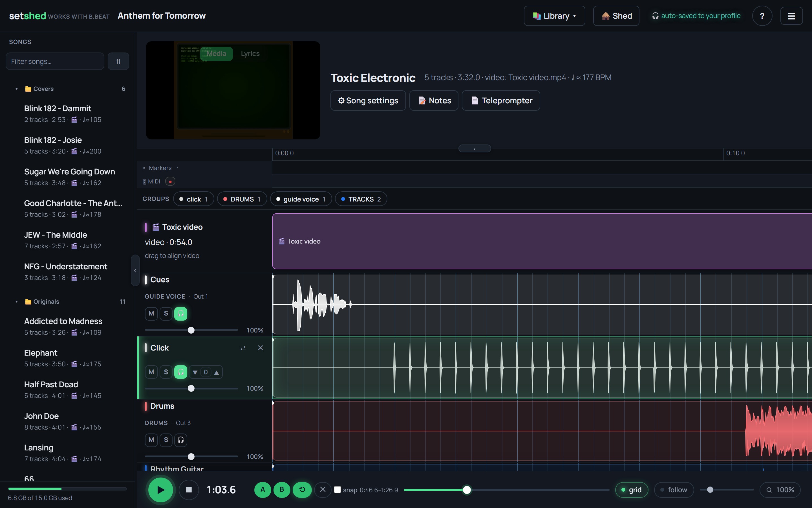This screenshot has width=812, height=508.
Task: Collapse the songs sidebar handle
Action: click(135, 270)
